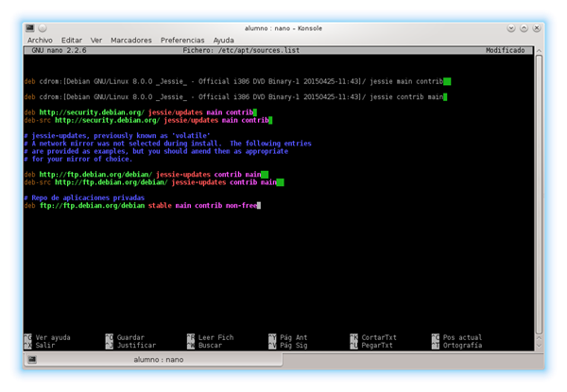Image resolution: width=567 pixels, height=392 pixels.
Task: Click the scrollbar down arrow at bottom
Action: click(539, 346)
